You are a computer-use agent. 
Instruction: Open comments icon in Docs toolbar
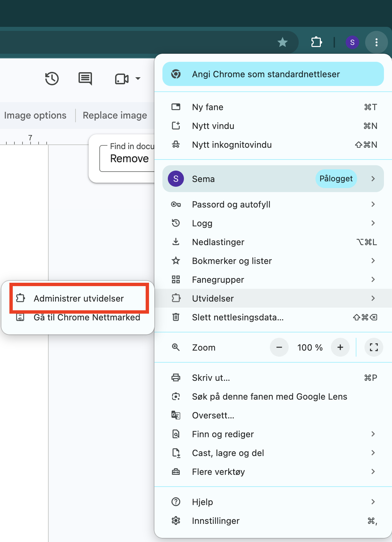pos(85,79)
